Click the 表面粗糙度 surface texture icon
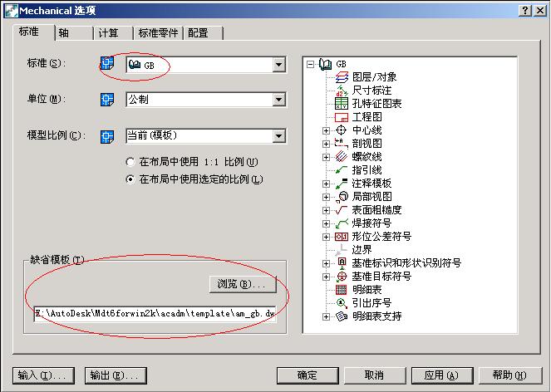551x392 pixels. (342, 209)
